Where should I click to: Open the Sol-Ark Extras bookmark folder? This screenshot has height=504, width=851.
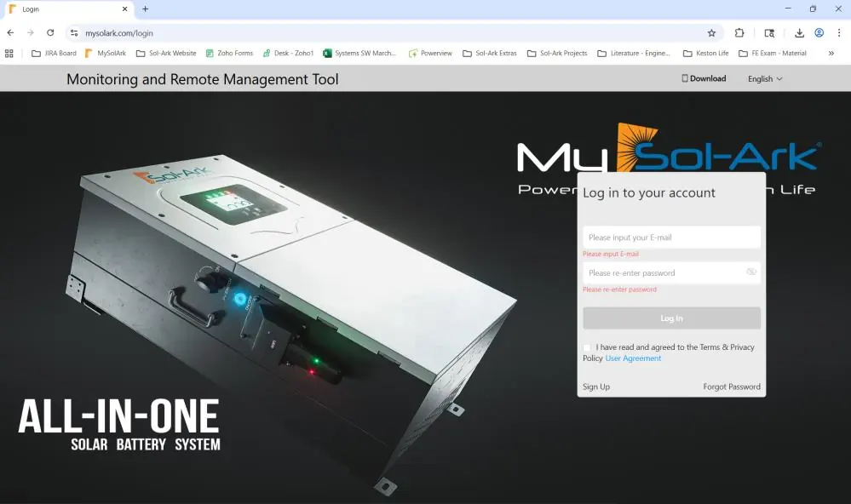point(490,53)
